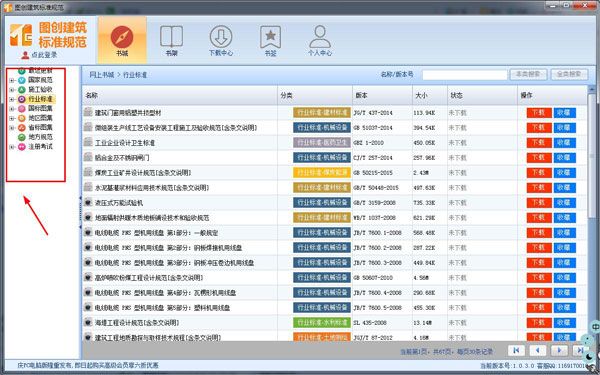Go to the next page of results
The width and height of the screenshot is (600, 375).
pos(559,350)
